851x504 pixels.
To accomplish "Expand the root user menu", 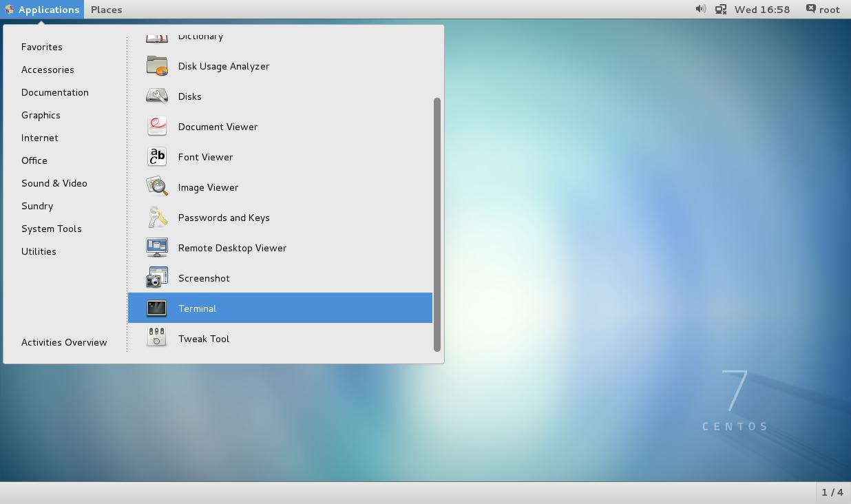I will [x=823, y=10].
